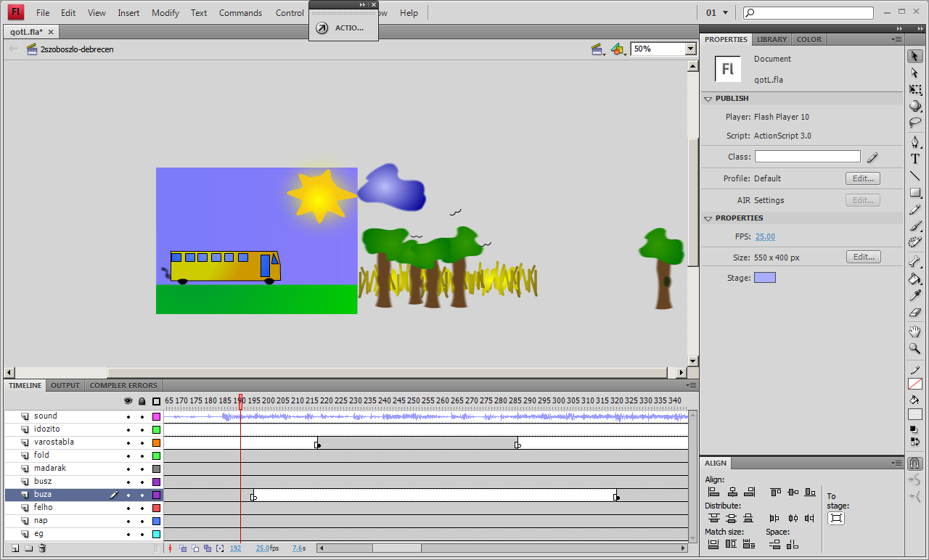The height and width of the screenshot is (560, 929).
Task: Click the Profile Edit button
Action: click(x=863, y=178)
